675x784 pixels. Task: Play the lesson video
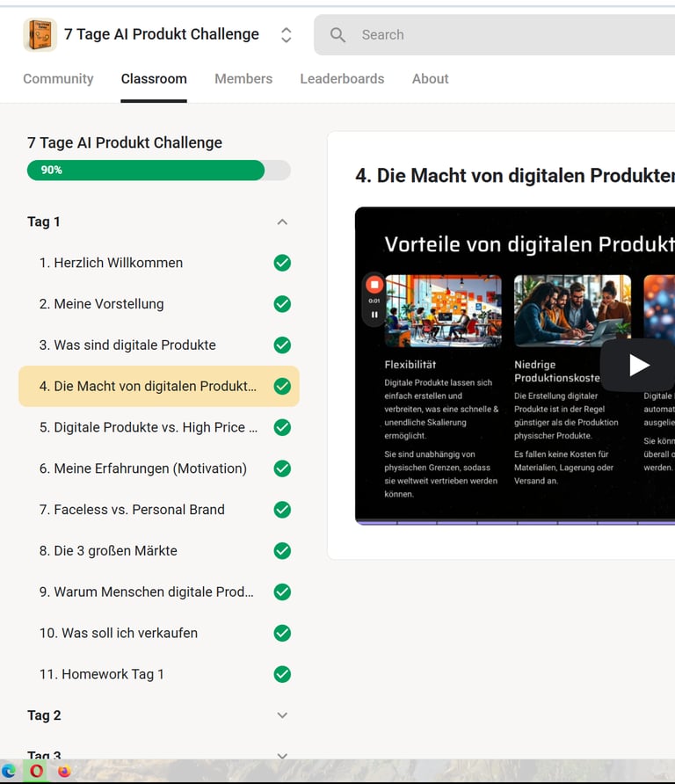tap(638, 365)
